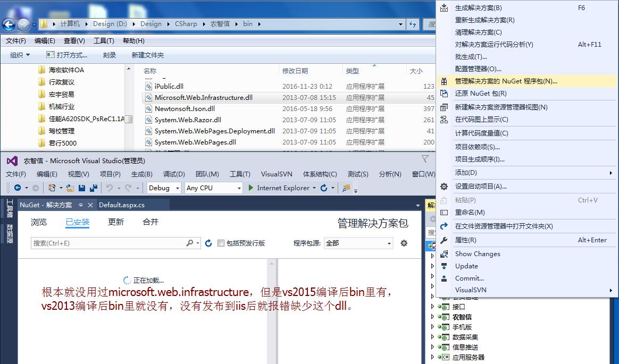This screenshot has height=364, width=619.
Task: Open NuGet settings gear icon
Action: point(404,243)
